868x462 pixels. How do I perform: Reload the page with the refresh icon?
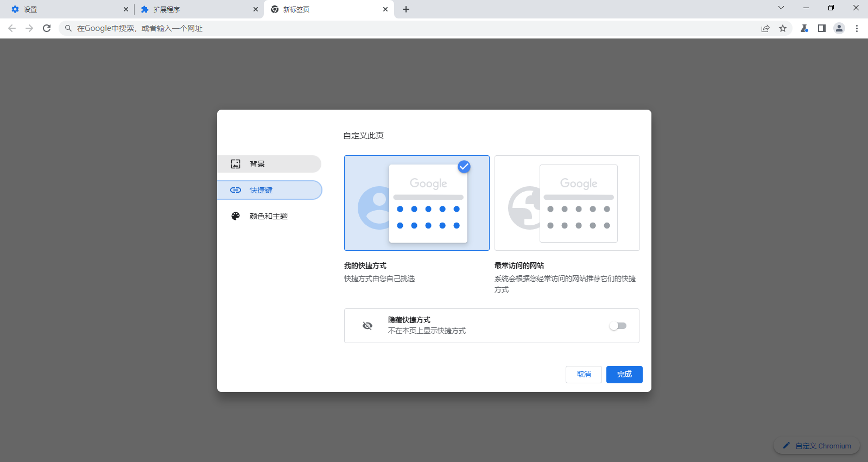coord(47,28)
